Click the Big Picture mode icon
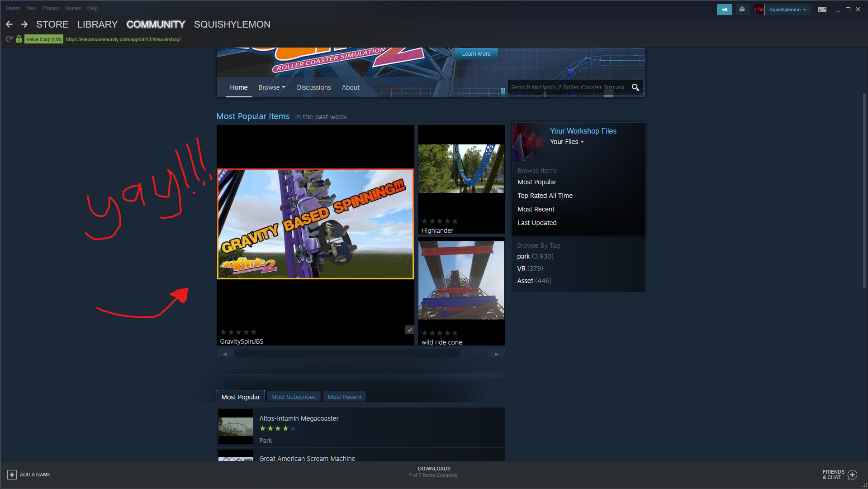This screenshot has height=489, width=868. (x=822, y=10)
